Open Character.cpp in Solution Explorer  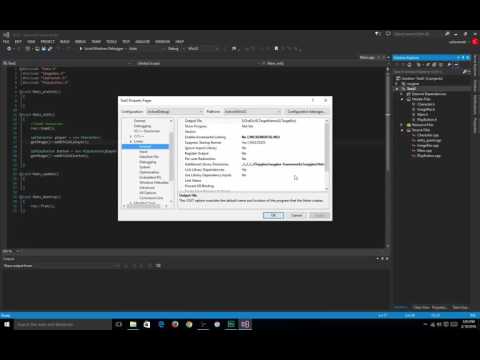click(428, 135)
